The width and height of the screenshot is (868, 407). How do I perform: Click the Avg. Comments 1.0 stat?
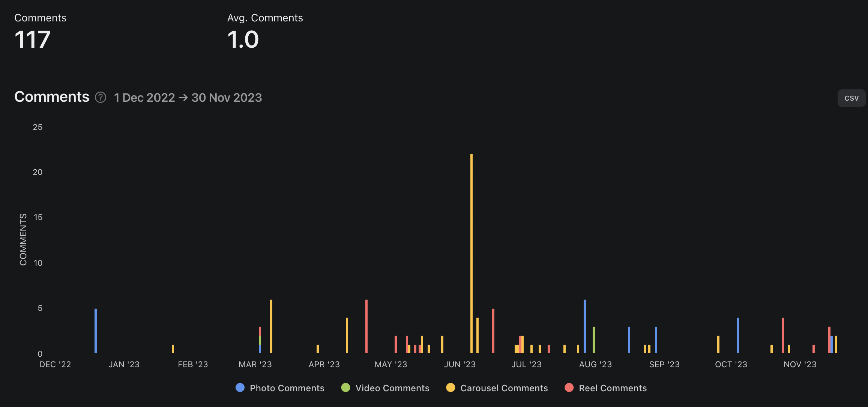point(243,39)
